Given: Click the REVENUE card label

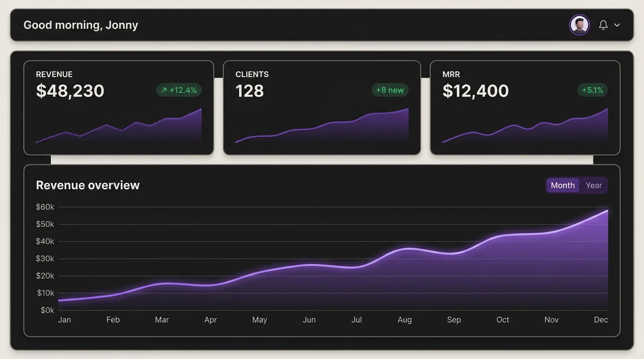Looking at the screenshot, I should coord(54,74).
